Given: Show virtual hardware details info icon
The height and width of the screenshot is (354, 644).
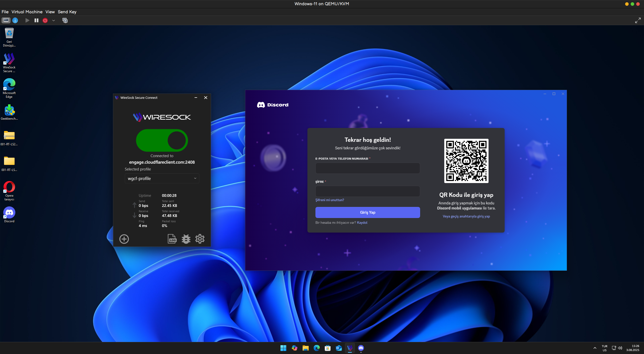Looking at the screenshot, I should (x=15, y=20).
